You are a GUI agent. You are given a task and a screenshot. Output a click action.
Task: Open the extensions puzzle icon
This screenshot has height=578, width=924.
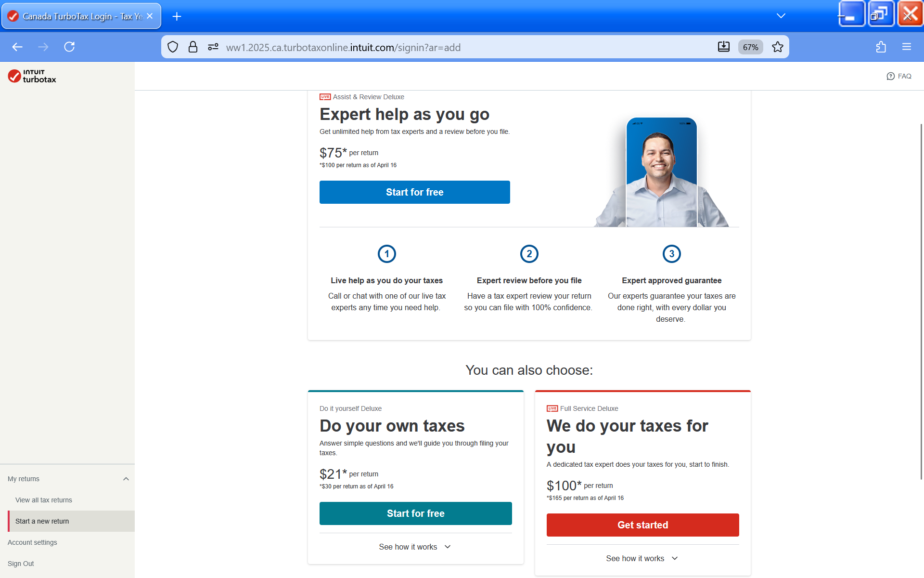[881, 47]
